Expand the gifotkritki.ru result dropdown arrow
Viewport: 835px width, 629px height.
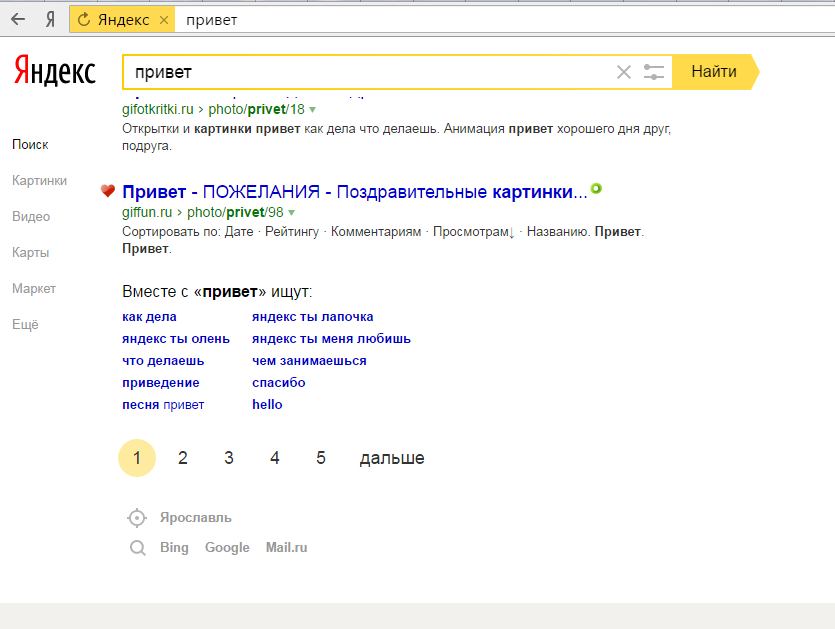coord(313,110)
